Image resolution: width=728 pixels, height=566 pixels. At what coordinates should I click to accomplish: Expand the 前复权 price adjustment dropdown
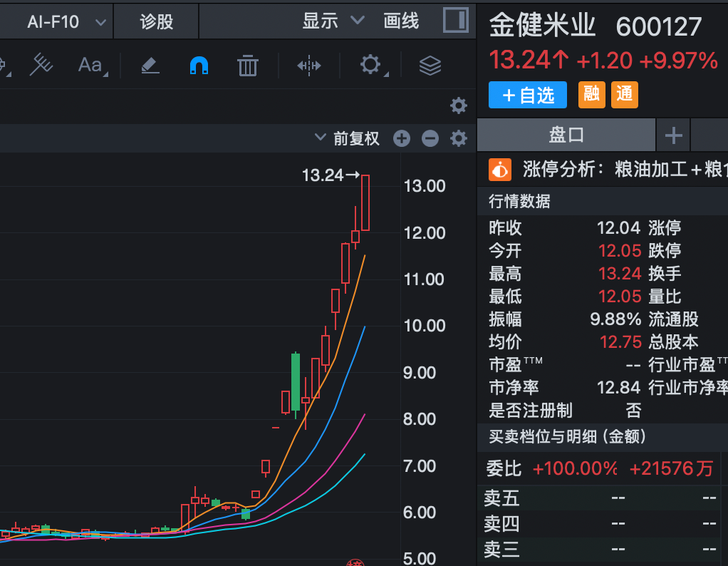348,138
